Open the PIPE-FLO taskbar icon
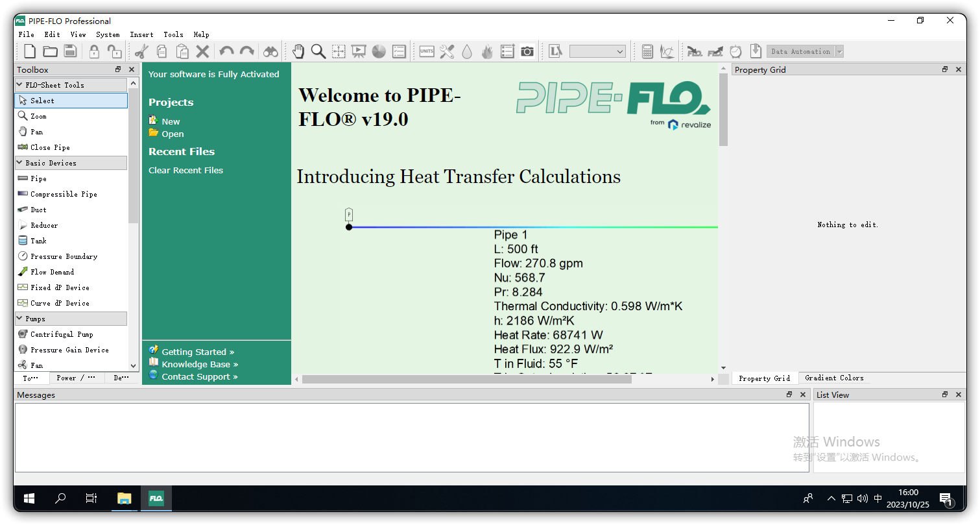The height and width of the screenshot is (525, 980). click(x=156, y=498)
